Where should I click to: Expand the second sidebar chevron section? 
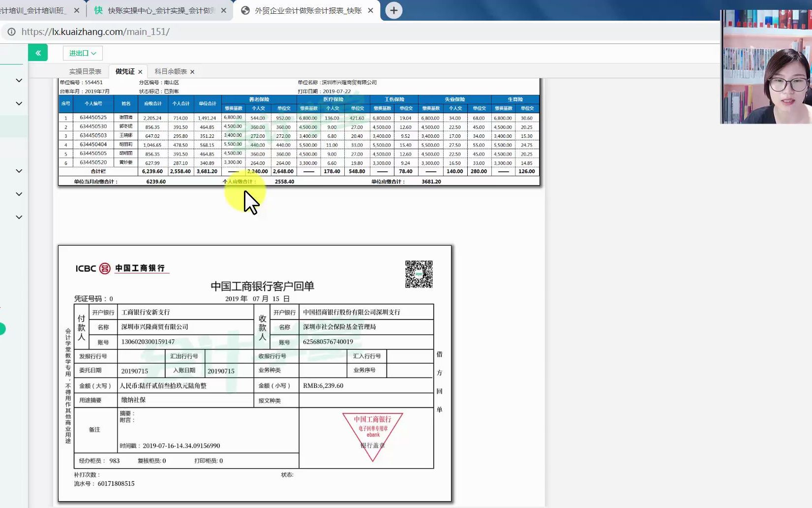click(19, 103)
